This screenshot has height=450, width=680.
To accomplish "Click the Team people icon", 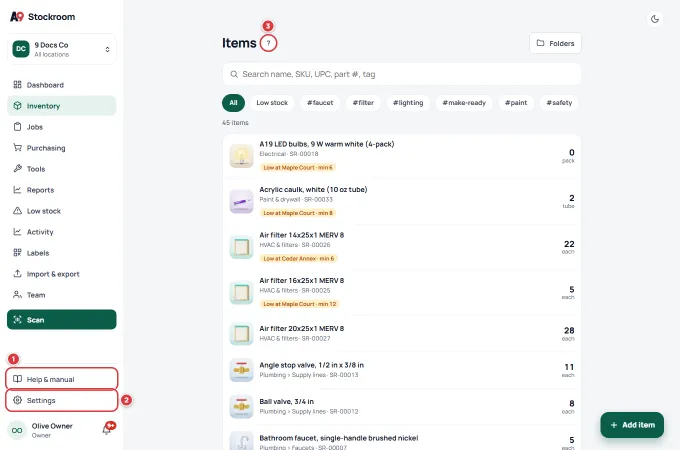I will point(17,295).
